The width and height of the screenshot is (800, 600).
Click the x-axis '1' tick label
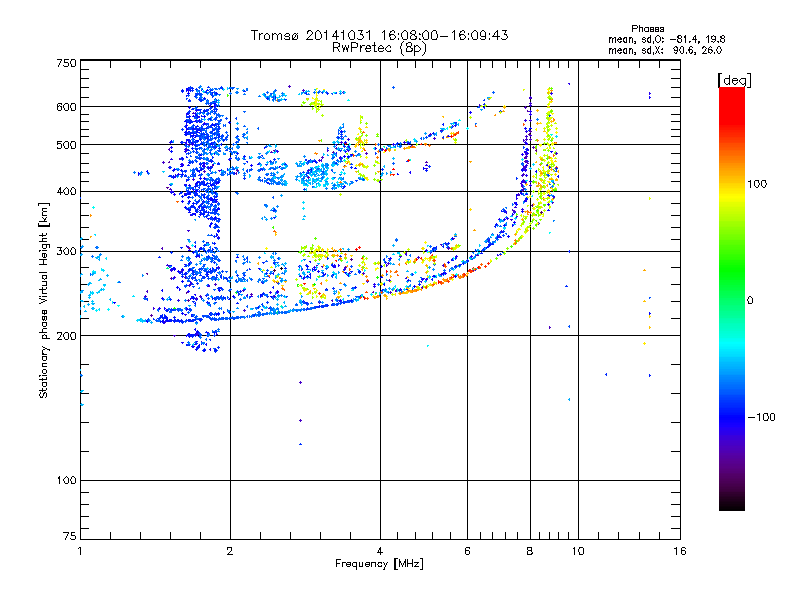[80, 551]
